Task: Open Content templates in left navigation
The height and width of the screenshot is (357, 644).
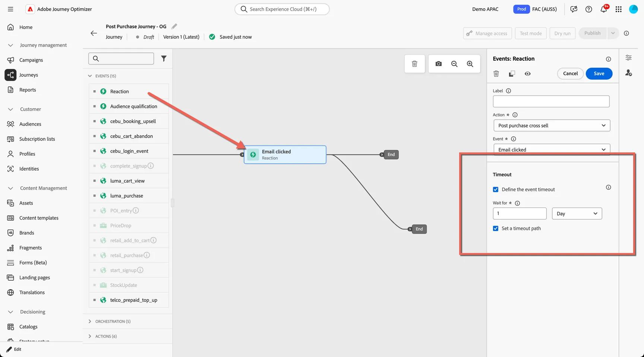Action: 39,218
